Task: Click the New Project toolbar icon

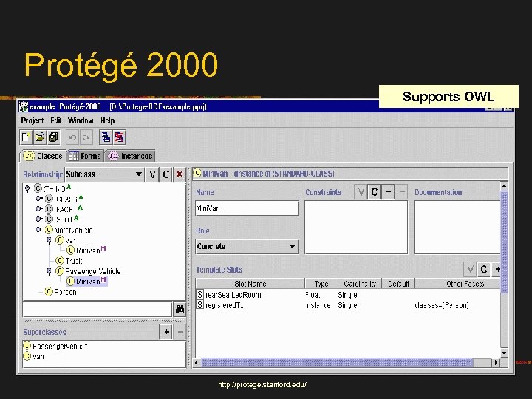Action: (x=26, y=137)
